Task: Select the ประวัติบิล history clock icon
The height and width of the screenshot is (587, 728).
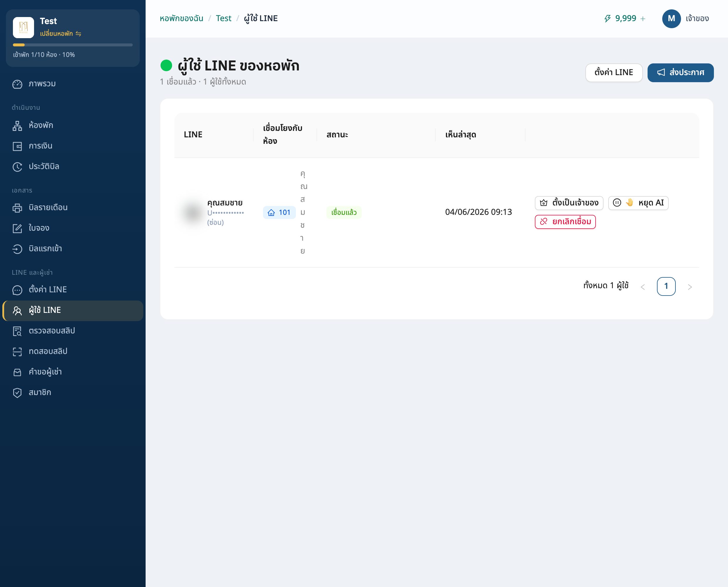Action: click(17, 167)
